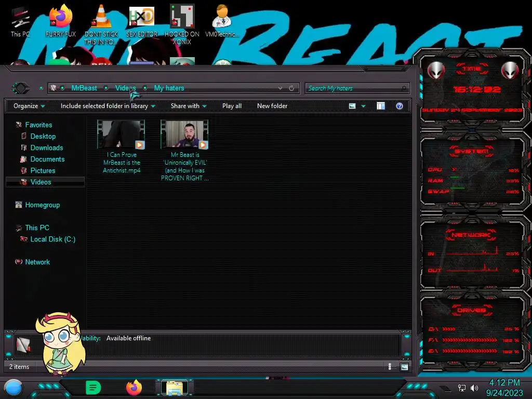The width and height of the screenshot is (532, 399).
Task: Open Downloads in Favorites
Action: coord(46,148)
